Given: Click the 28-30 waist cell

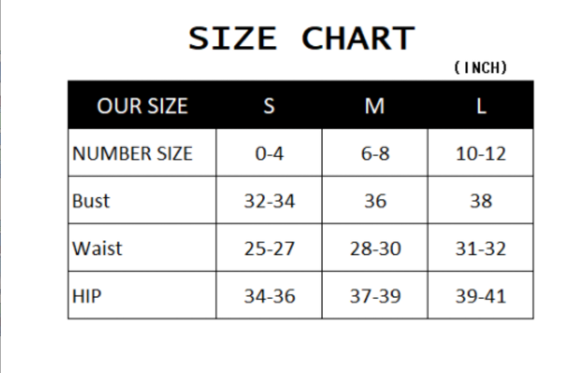Looking at the screenshot, I should point(375,248).
